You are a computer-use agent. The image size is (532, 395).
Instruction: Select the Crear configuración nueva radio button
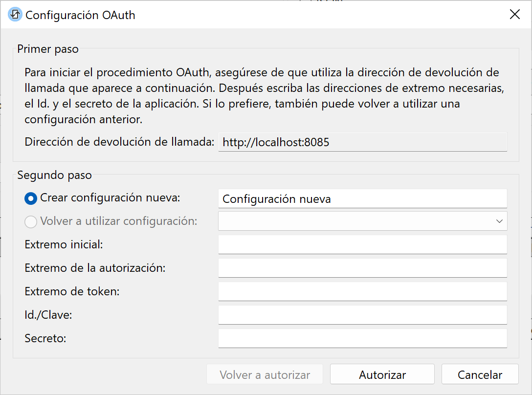pos(31,198)
